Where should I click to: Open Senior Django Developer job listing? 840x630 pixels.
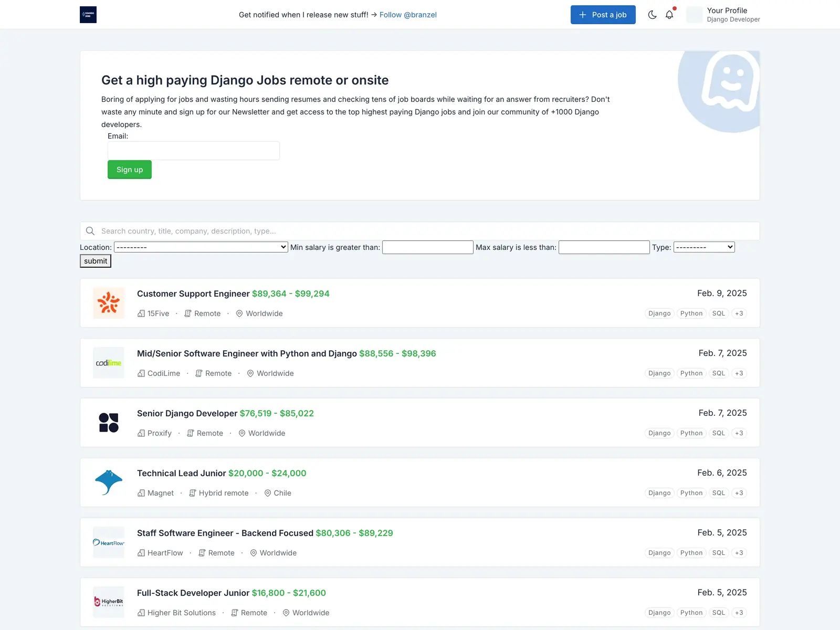click(x=187, y=413)
